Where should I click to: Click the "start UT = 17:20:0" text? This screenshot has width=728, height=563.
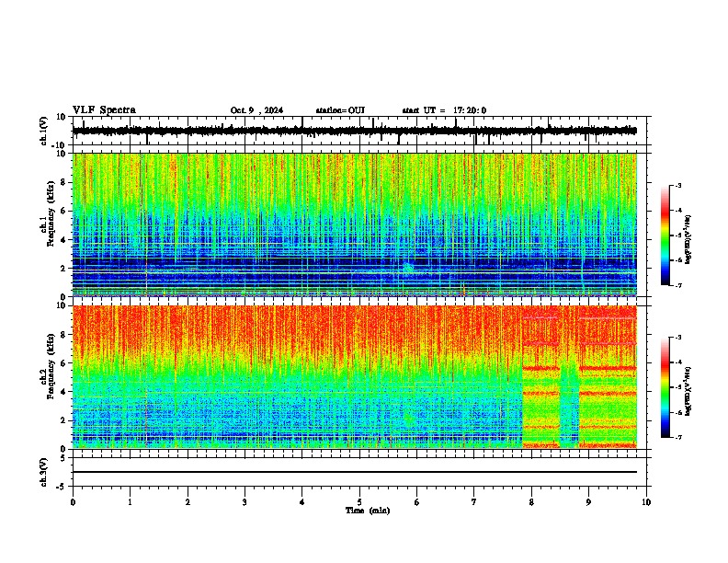click(x=444, y=110)
